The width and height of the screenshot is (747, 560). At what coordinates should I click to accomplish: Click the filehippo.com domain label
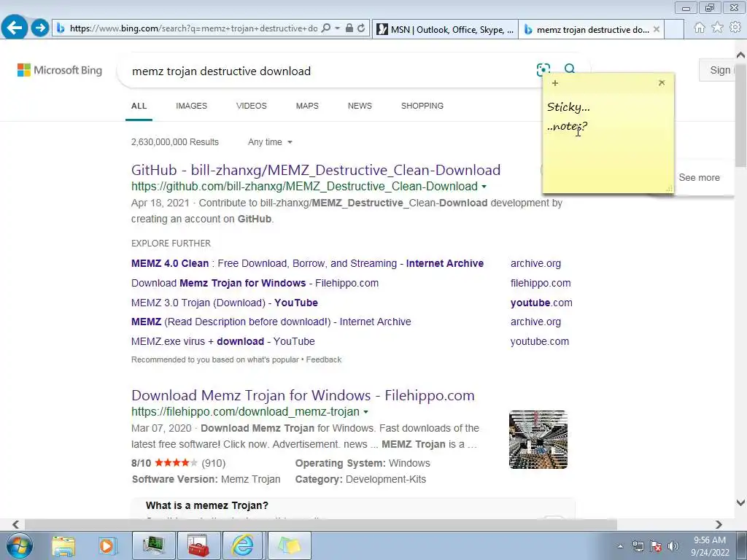[541, 283]
